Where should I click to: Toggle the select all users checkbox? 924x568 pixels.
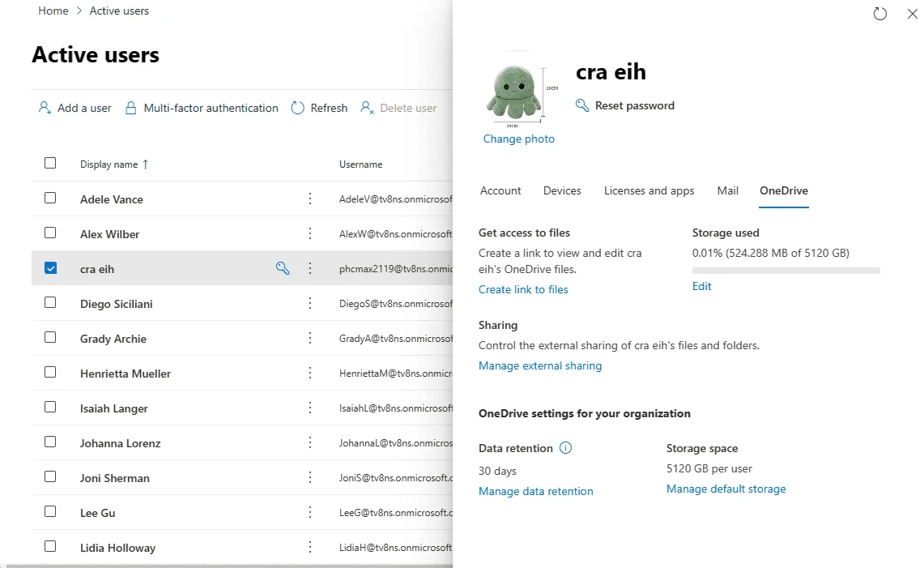pyautogui.click(x=50, y=163)
